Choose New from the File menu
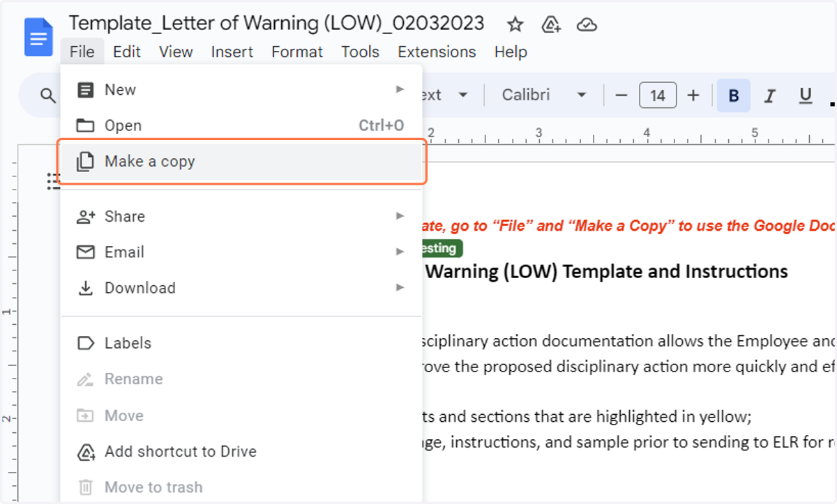 tap(241, 90)
